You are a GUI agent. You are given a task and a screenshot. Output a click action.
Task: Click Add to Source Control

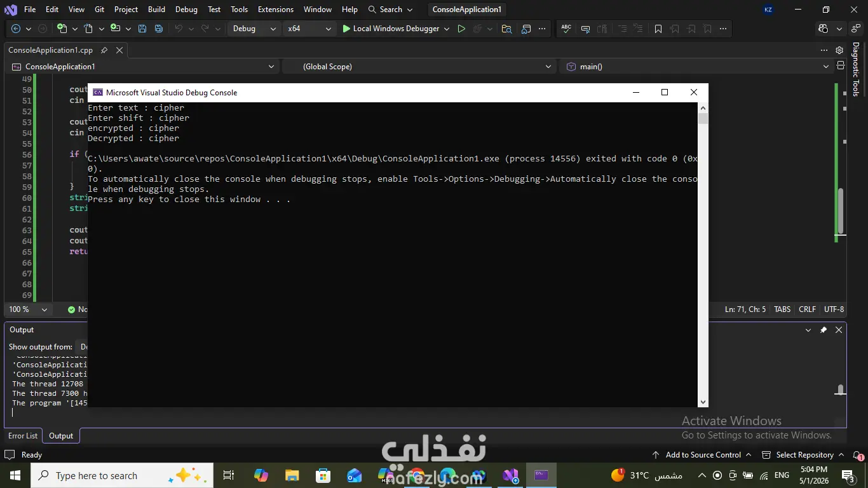click(702, 455)
